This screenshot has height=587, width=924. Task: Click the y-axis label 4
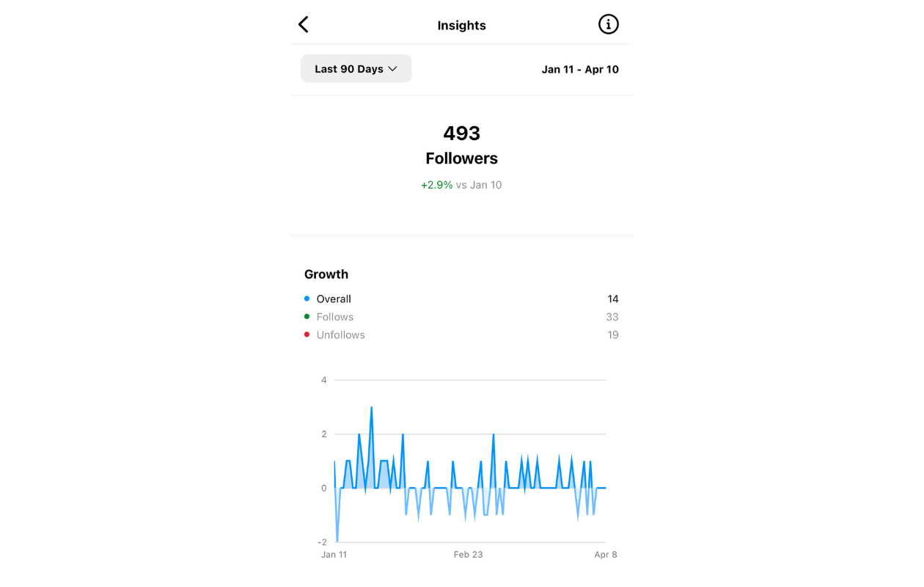(x=324, y=380)
